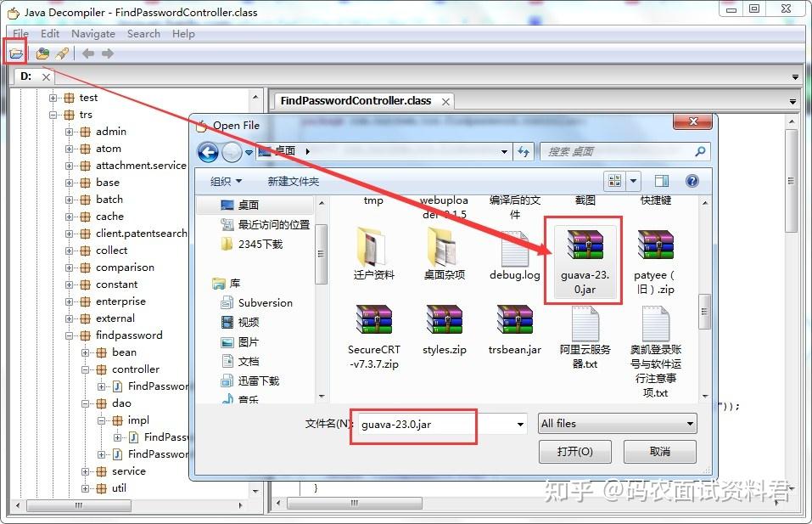Select the 迁户资料 folder icon

371,246
